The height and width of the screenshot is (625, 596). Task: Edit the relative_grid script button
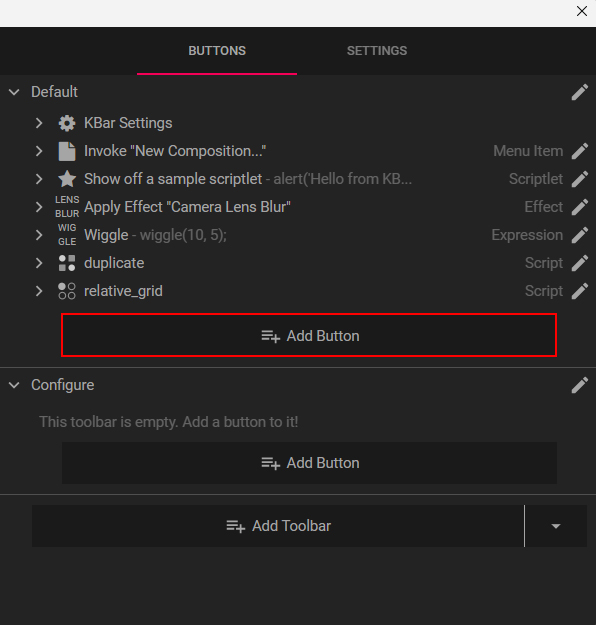pos(580,291)
